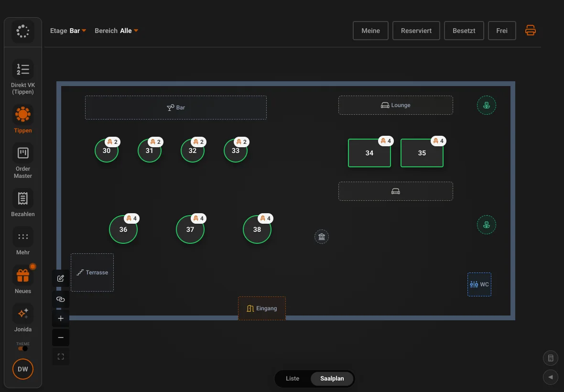Viewport: 564px width, 392px height.
Task: Select round table 30
Action: click(x=107, y=151)
